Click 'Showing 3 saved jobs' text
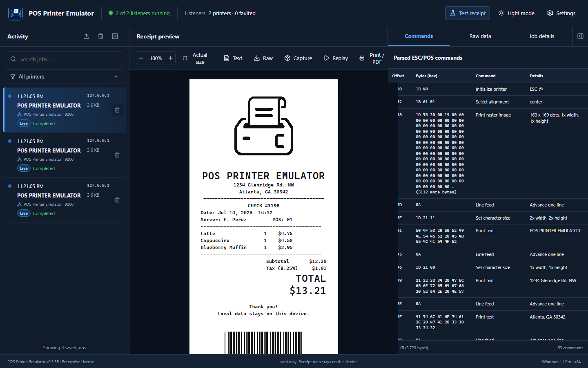 tap(65, 348)
